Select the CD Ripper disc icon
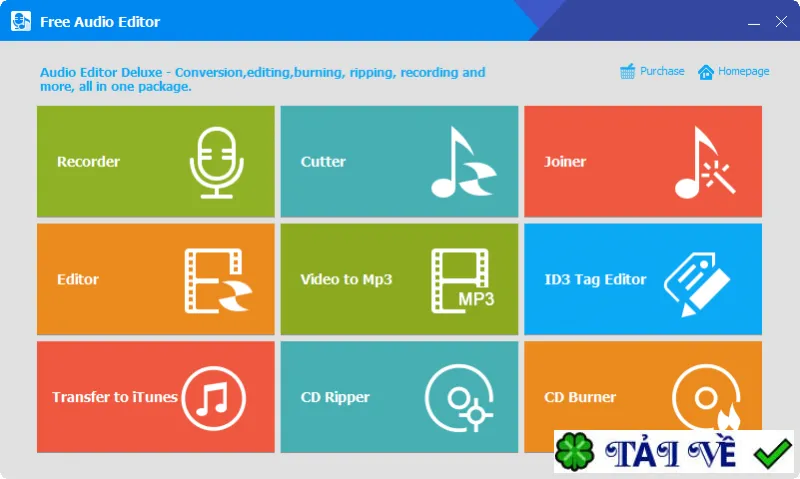Screen dimensions: 800x479 coord(459,398)
